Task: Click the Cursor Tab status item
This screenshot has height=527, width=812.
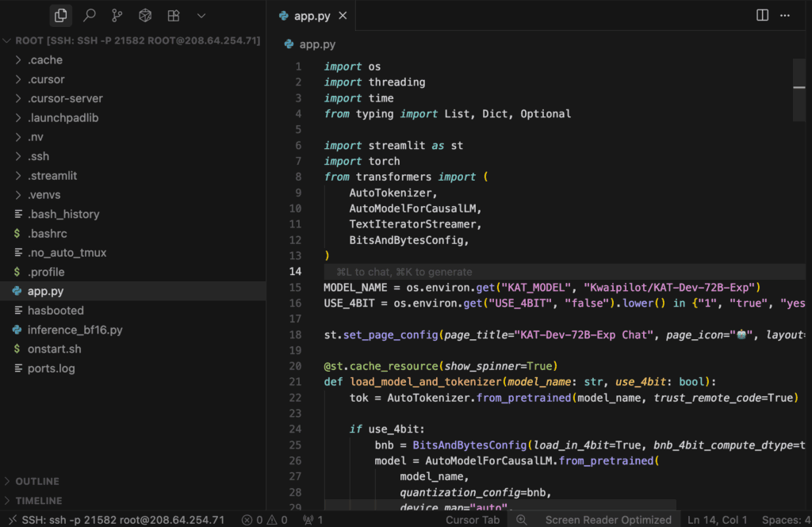Action: (473, 520)
